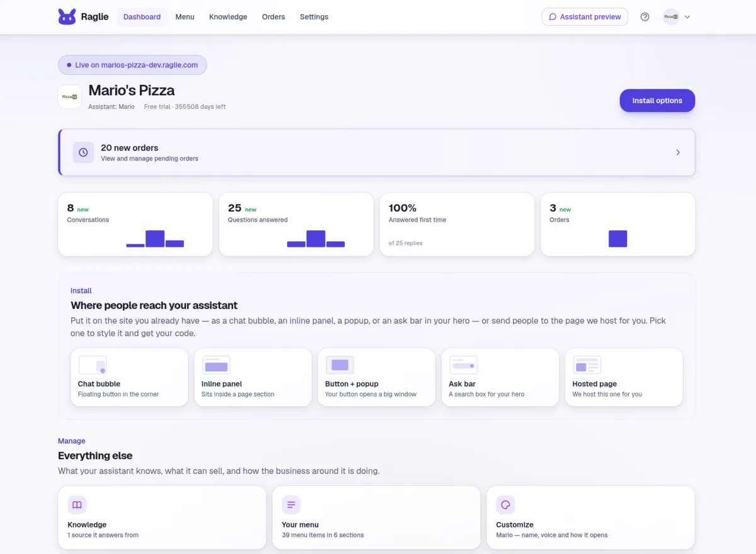756x554 pixels.
Task: Click the 'Everything else' heading
Action: (x=95, y=456)
